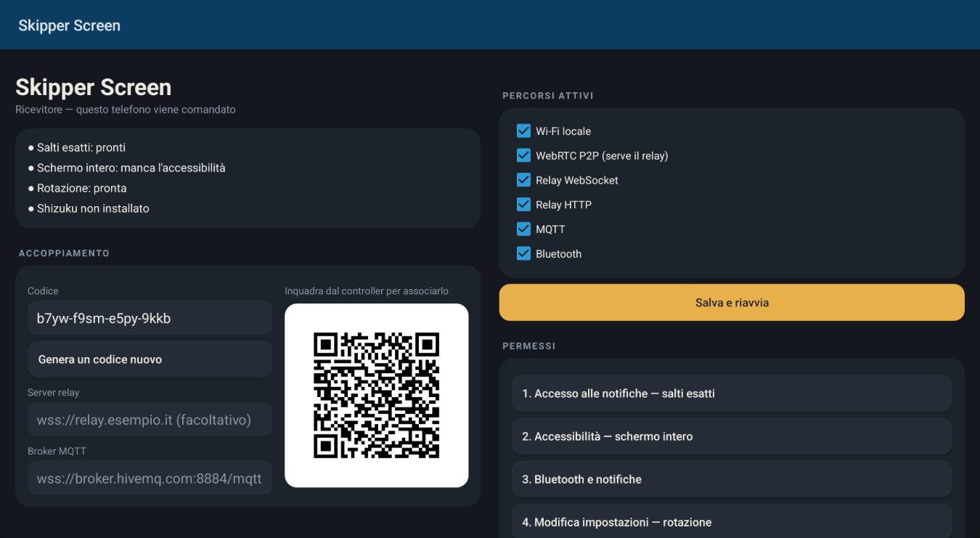Click the Skipper Screen app bar title
This screenshot has height=538, width=980.
click(69, 25)
